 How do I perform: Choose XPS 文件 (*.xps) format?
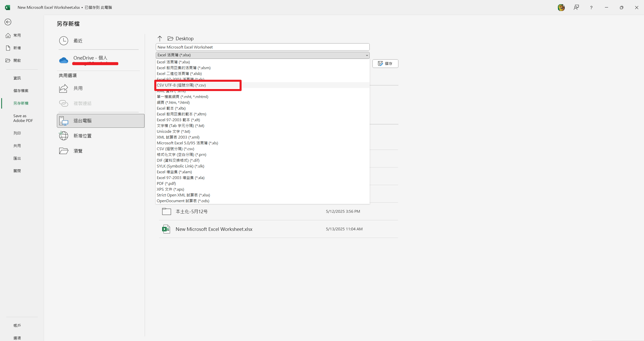[262, 189]
